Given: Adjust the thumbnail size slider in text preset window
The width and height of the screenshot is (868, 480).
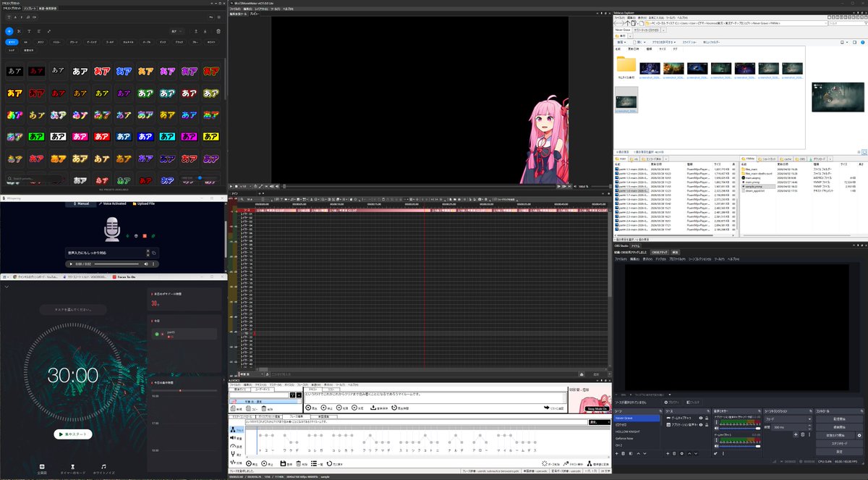Looking at the screenshot, I should click(x=205, y=177).
